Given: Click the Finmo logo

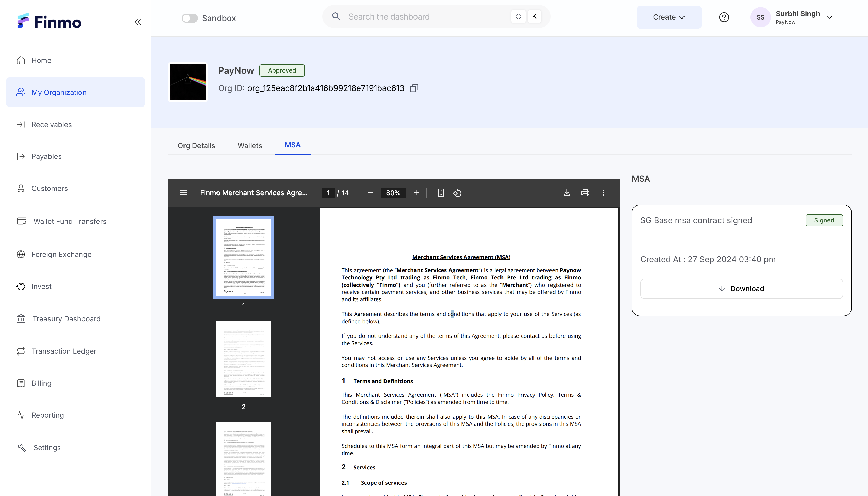Looking at the screenshot, I should pos(49,22).
